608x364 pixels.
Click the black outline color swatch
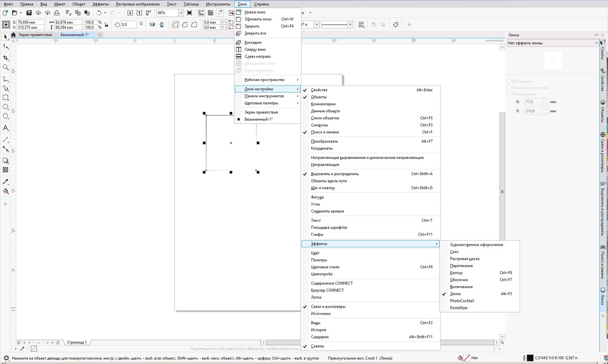(530, 358)
